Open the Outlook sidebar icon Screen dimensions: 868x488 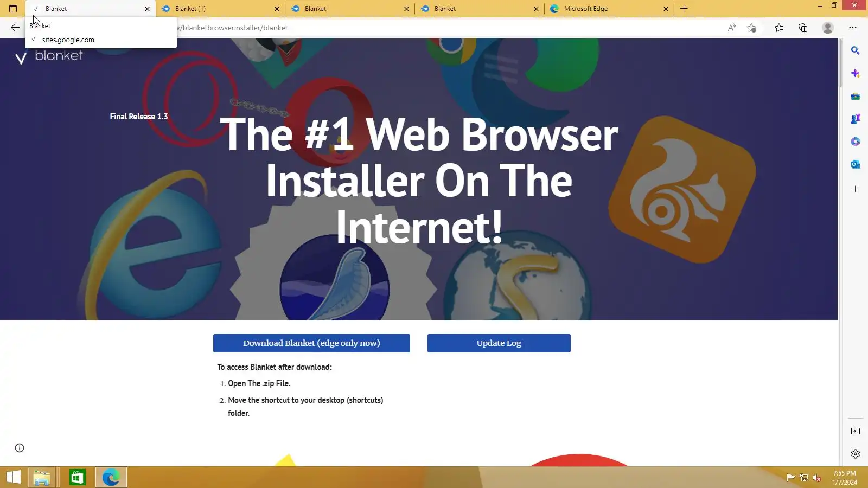click(x=856, y=164)
